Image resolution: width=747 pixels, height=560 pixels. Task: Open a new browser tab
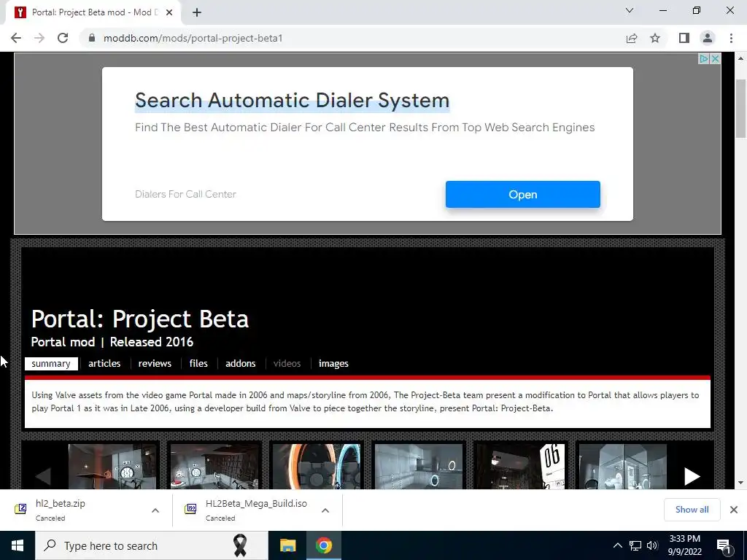coord(197,12)
